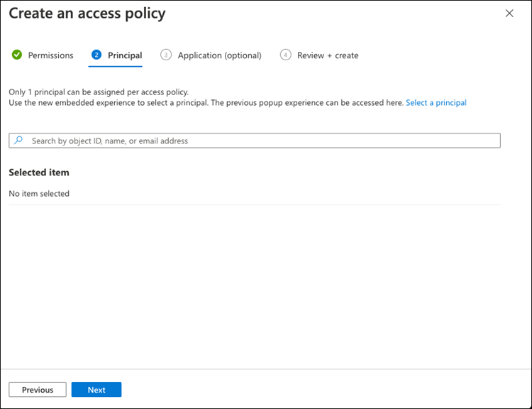Viewport: 532px width, 409px height.
Task: Click the step 2 number circle
Action: 96,55
